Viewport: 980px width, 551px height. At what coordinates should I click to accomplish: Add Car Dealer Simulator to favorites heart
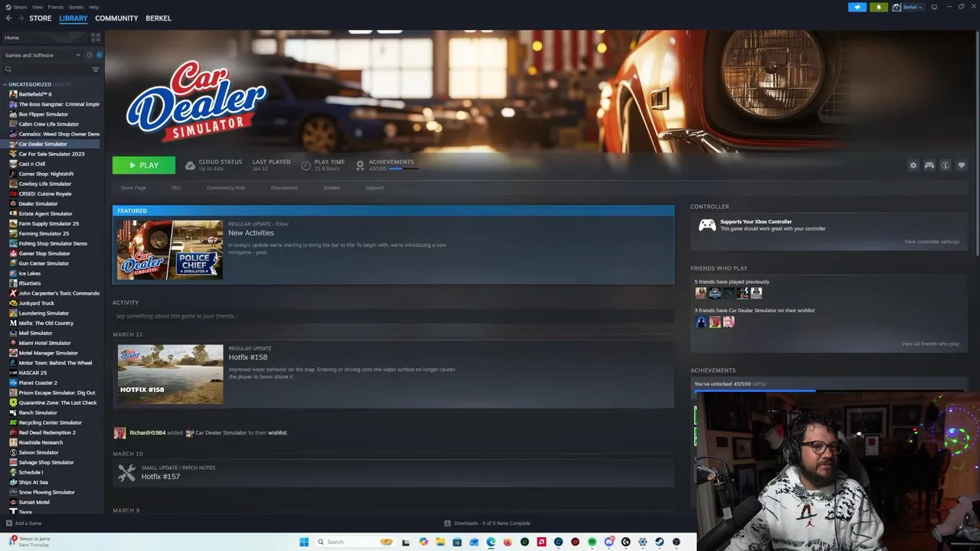pos(962,165)
